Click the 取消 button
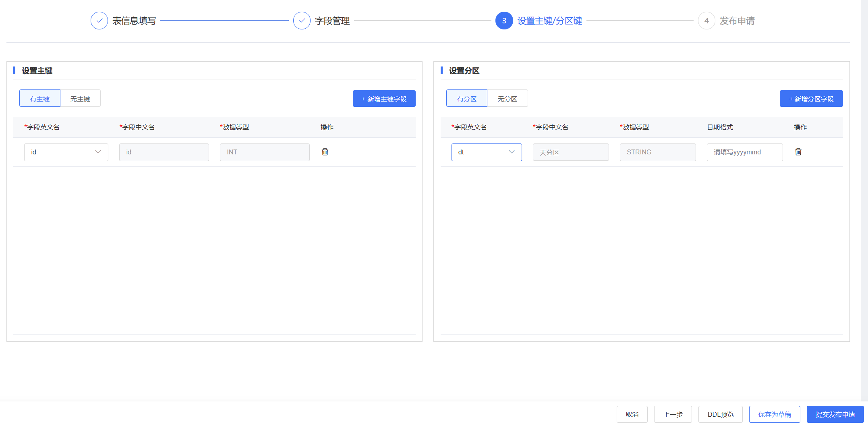Image resolution: width=868 pixels, height=426 pixels. click(632, 414)
